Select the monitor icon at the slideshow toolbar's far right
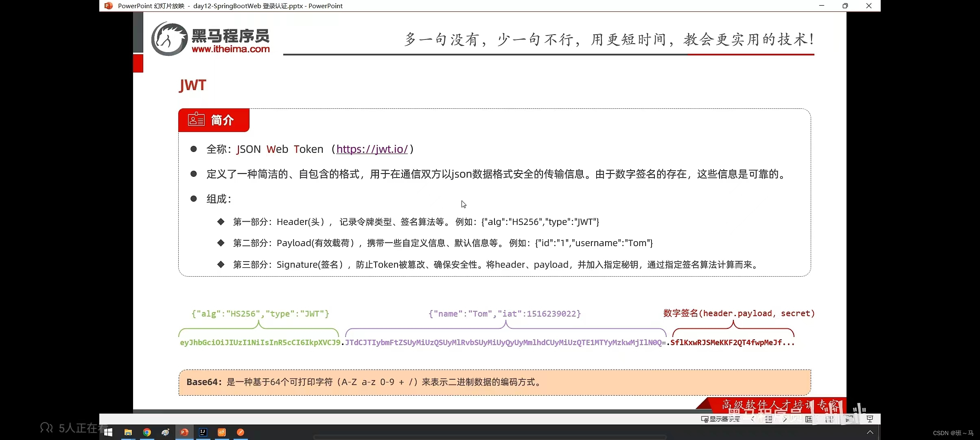Screen dimensions: 980x440 (870, 419)
